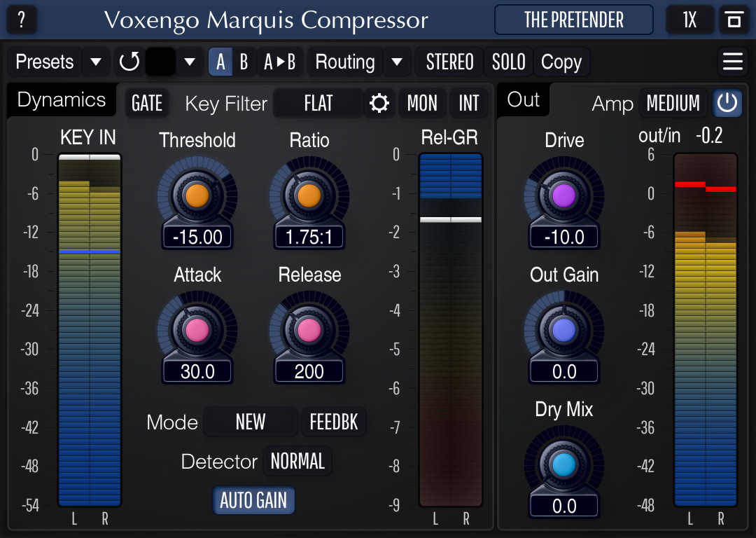The image size is (756, 538).
Task: Select FEEDBK compression mode
Action: coord(334,422)
